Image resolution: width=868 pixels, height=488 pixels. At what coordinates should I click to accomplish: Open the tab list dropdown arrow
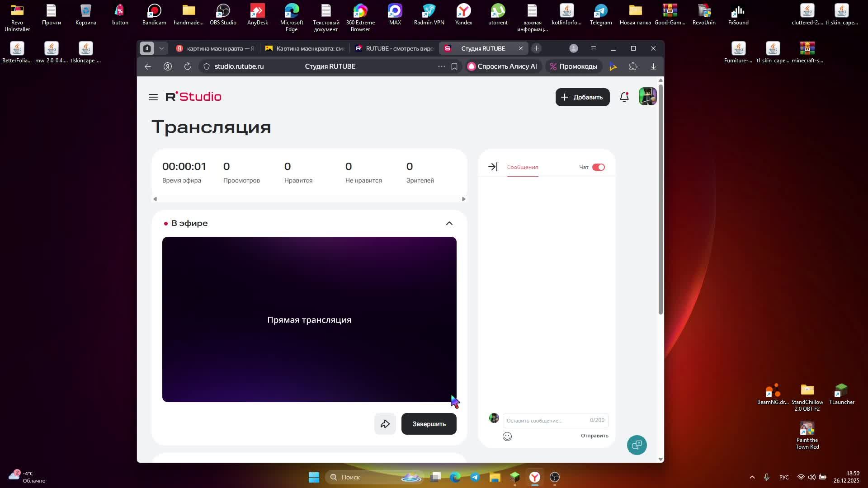[x=161, y=48]
